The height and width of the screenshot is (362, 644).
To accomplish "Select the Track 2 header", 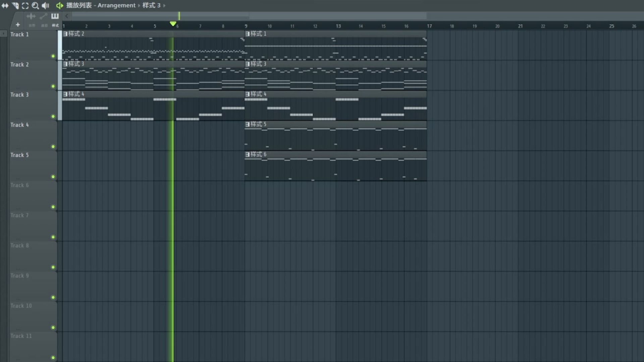I will click(x=33, y=75).
